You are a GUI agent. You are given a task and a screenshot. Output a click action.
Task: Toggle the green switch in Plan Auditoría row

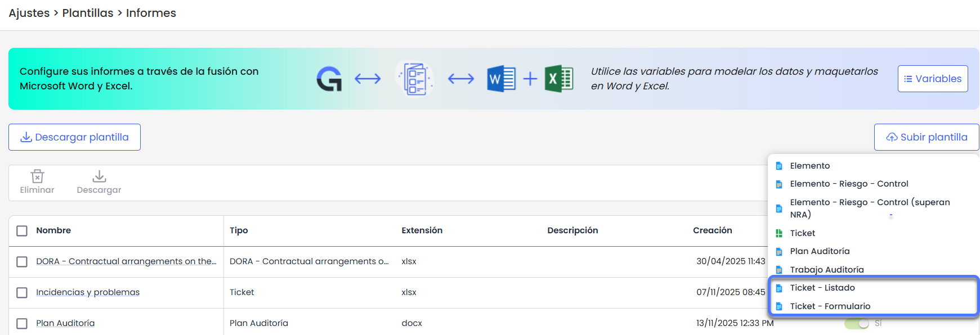click(x=857, y=324)
